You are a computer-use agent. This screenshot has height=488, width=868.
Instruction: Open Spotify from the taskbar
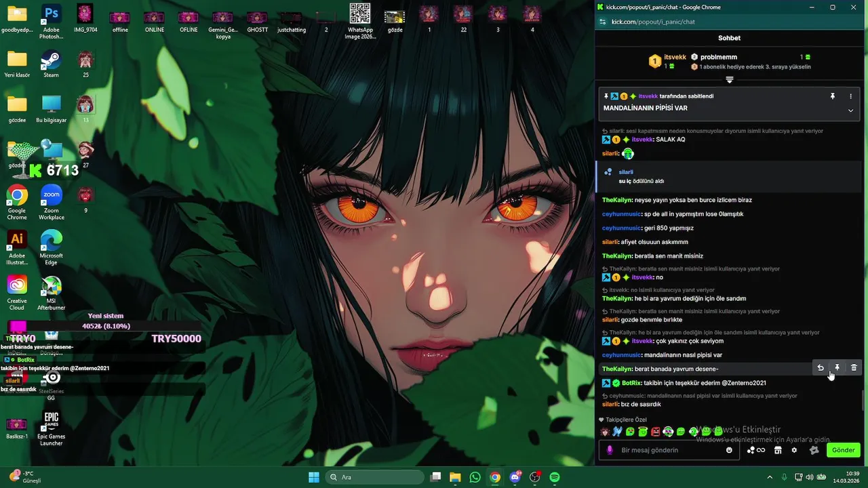click(555, 477)
